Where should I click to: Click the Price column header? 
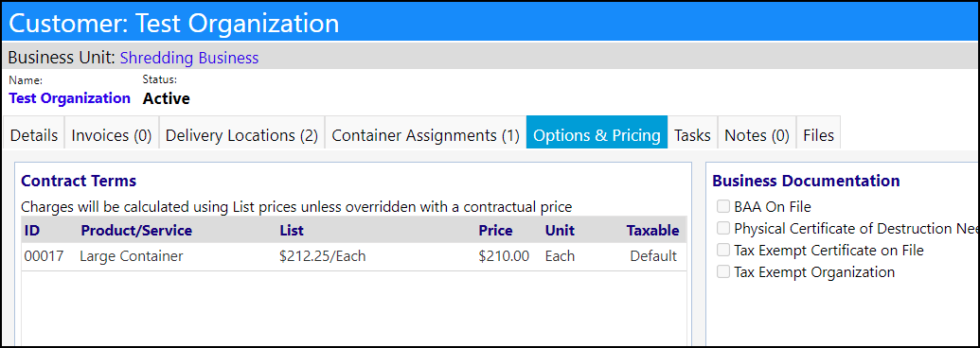(495, 231)
